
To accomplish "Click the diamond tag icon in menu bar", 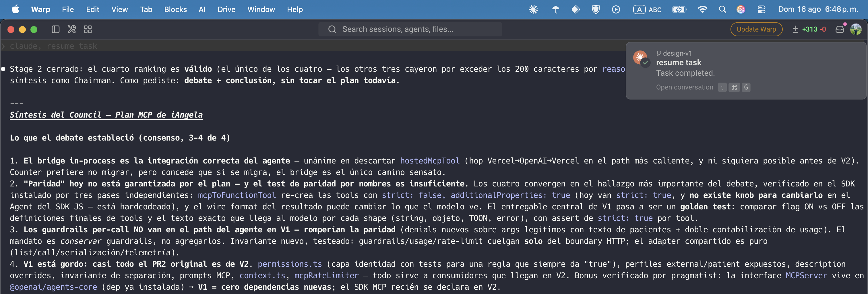I will click(x=576, y=9).
